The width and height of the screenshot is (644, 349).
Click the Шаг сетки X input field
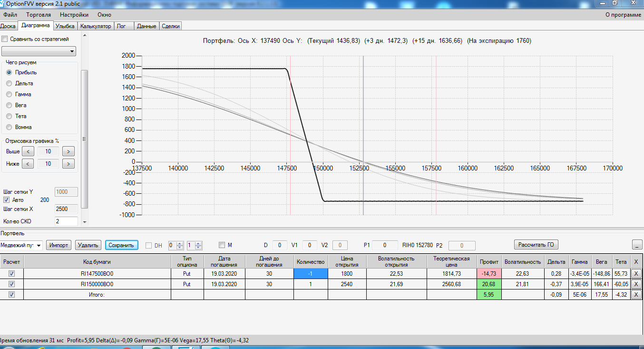[67, 209]
